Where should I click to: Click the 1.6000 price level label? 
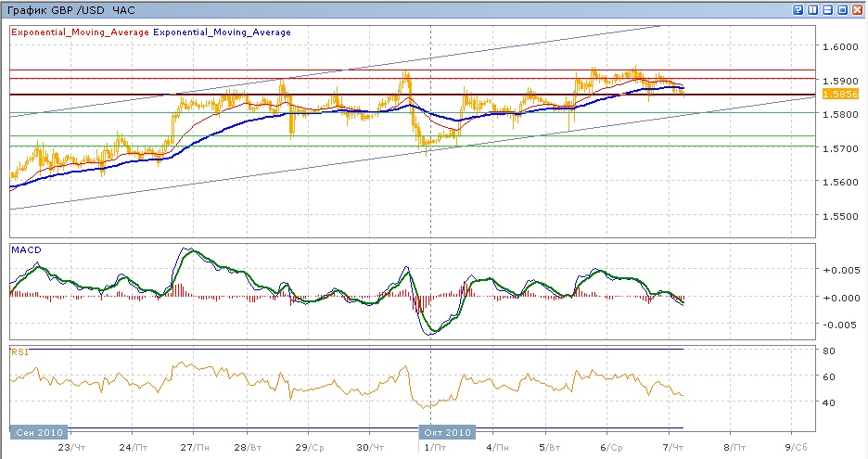click(x=840, y=46)
